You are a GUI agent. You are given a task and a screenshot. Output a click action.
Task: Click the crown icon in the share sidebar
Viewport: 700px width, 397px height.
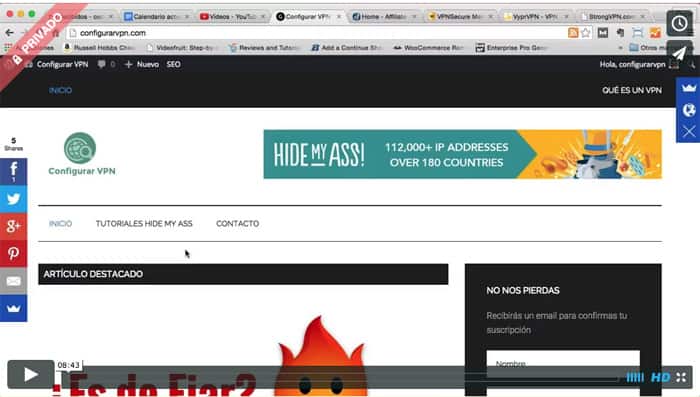(x=13, y=308)
